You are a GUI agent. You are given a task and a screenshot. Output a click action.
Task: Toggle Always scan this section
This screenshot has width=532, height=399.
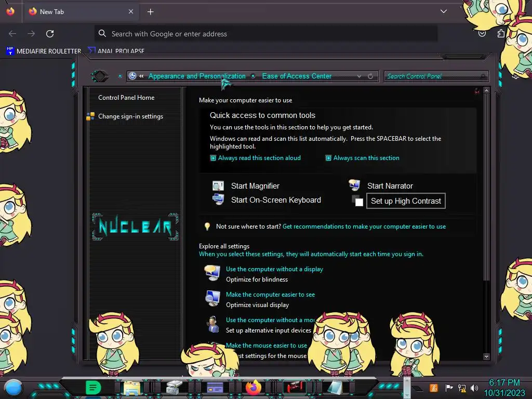pos(362,158)
